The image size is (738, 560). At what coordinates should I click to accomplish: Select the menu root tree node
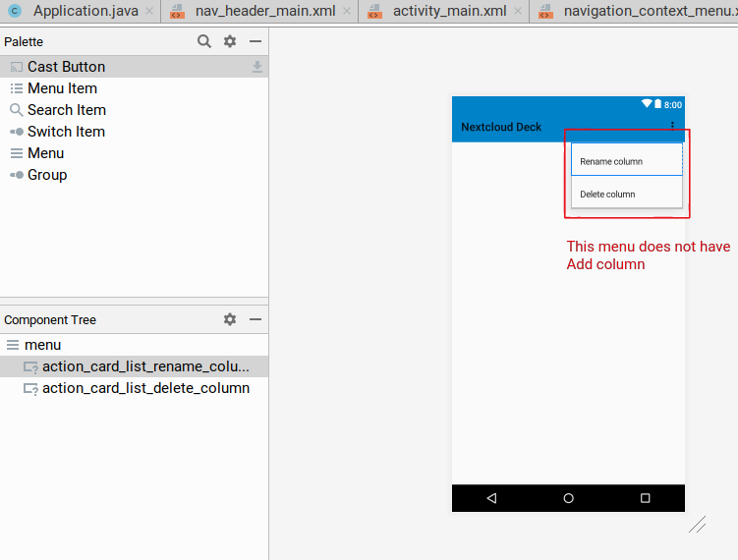tap(135, 345)
